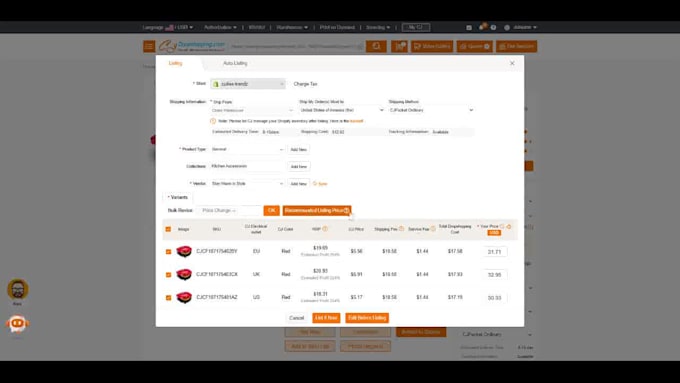Edit the US variant Your Price field

point(494,298)
